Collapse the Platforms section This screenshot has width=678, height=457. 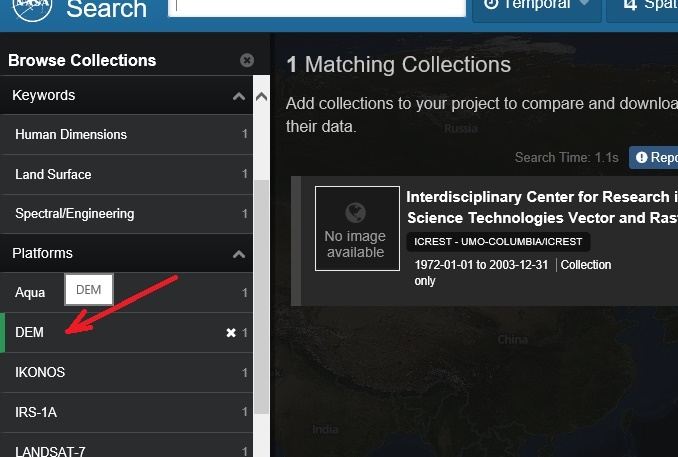238,254
